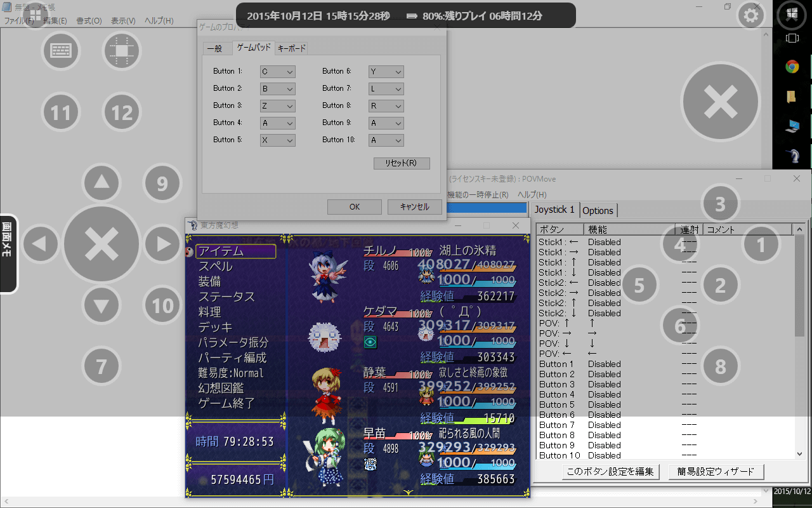
Task: Select パーティ編成 in the game menu
Action: [x=232, y=358]
